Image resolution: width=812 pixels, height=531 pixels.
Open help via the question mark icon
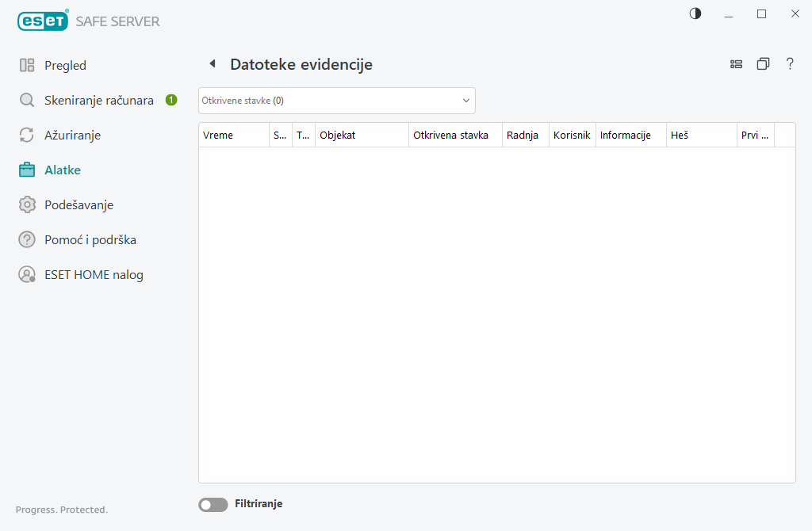(x=790, y=64)
